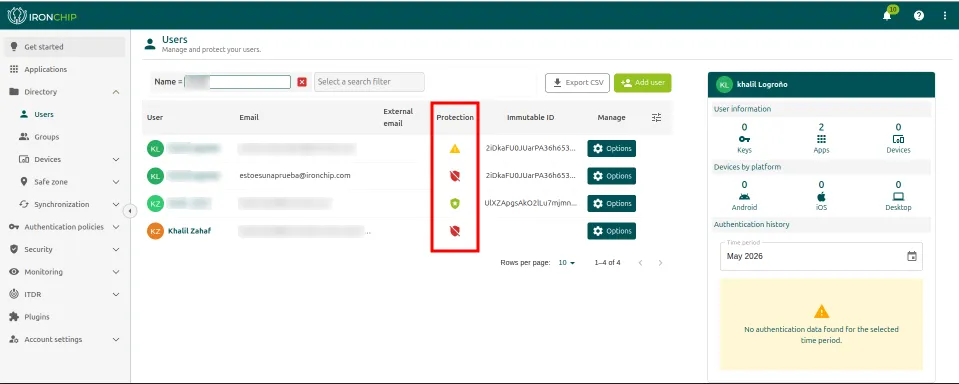Export users with Export CSV
The width and height of the screenshot is (959, 384).
(x=577, y=83)
